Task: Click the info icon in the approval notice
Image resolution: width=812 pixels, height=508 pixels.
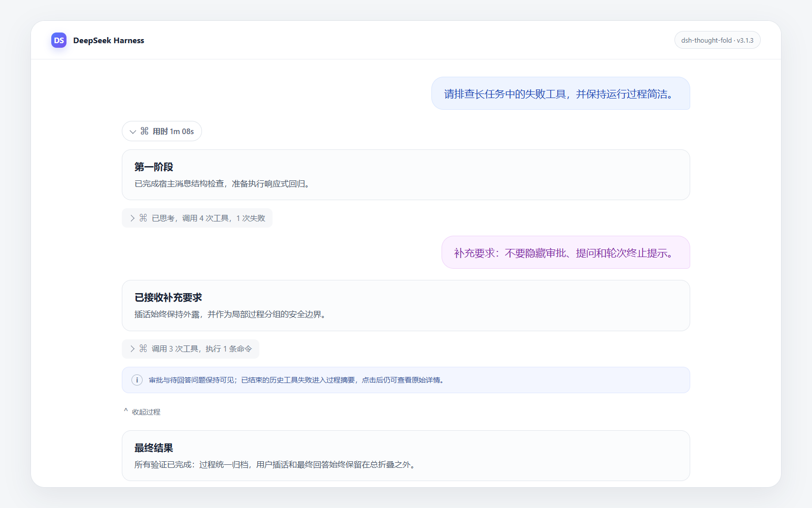Action: pos(137,380)
